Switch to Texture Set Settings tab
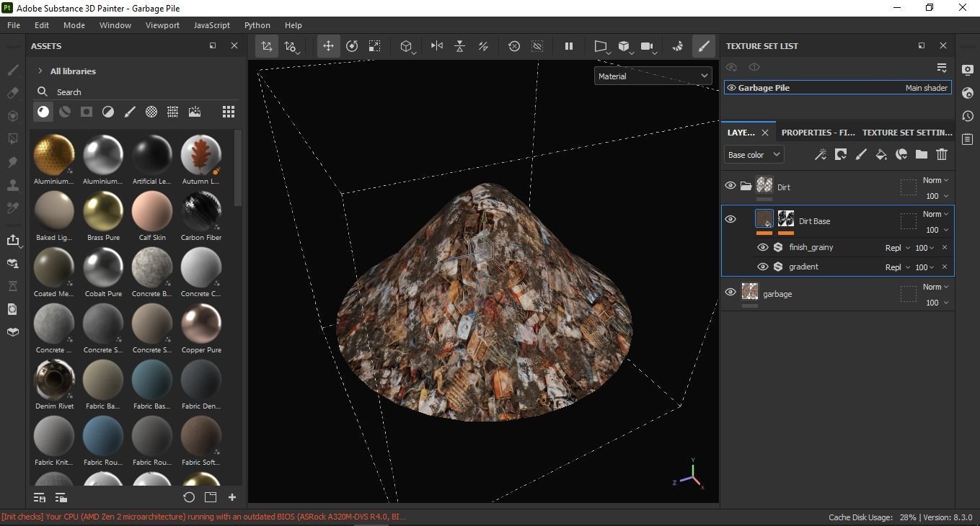 pyautogui.click(x=907, y=133)
